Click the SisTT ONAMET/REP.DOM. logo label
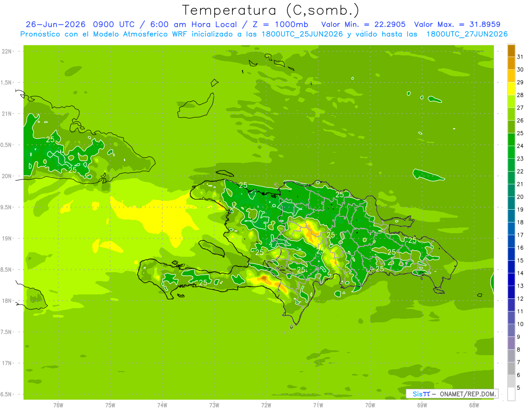 point(452,394)
